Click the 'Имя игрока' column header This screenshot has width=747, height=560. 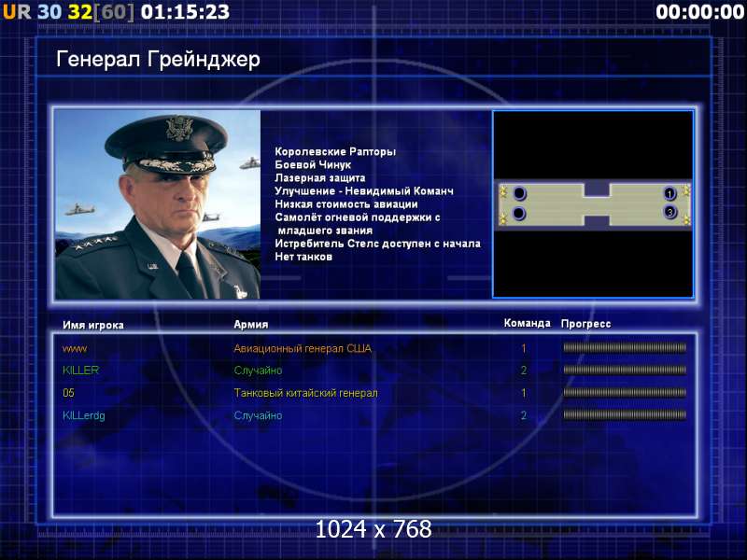point(93,325)
